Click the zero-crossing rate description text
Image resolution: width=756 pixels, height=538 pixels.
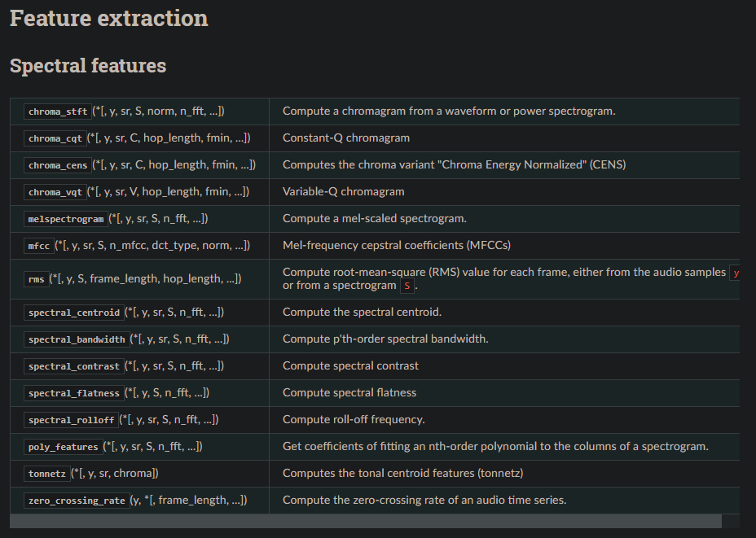click(424, 501)
